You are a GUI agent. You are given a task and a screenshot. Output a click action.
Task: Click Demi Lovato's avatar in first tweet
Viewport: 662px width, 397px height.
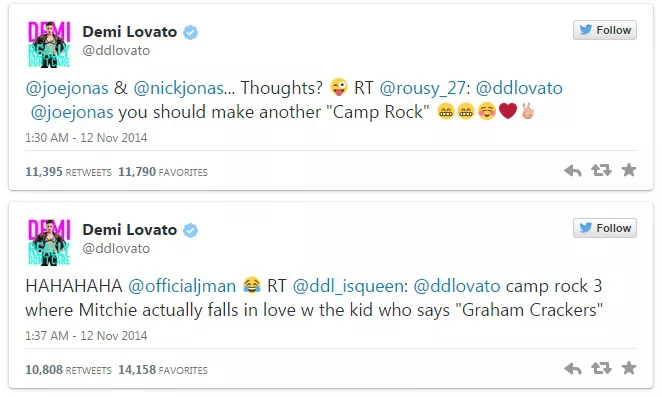pos(49,44)
